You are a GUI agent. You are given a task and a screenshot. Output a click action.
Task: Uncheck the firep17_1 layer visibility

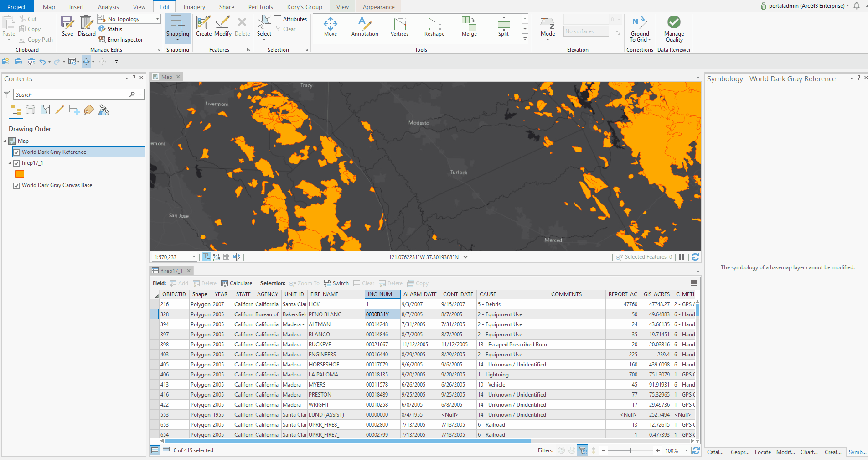point(16,163)
